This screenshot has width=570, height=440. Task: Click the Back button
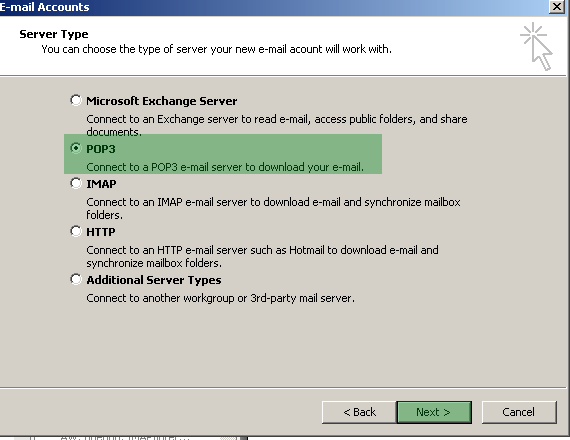(359, 412)
